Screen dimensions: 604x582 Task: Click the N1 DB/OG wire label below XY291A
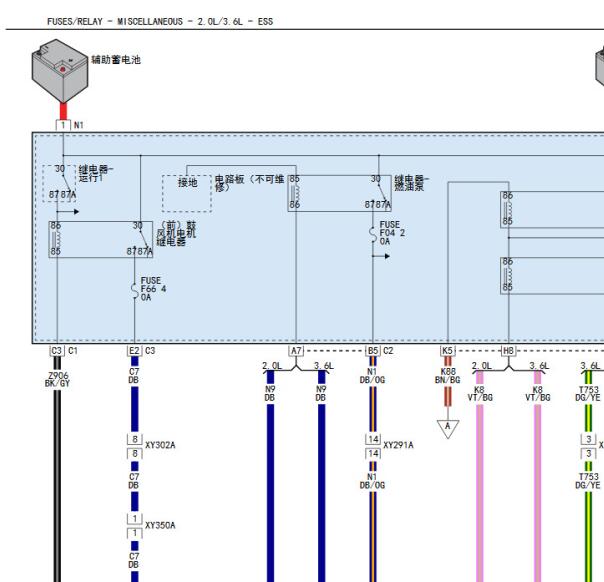point(372,481)
